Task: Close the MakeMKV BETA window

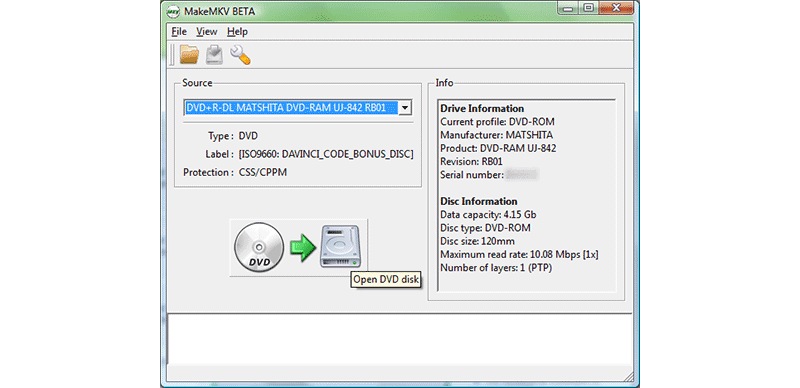Action: tap(615, 8)
